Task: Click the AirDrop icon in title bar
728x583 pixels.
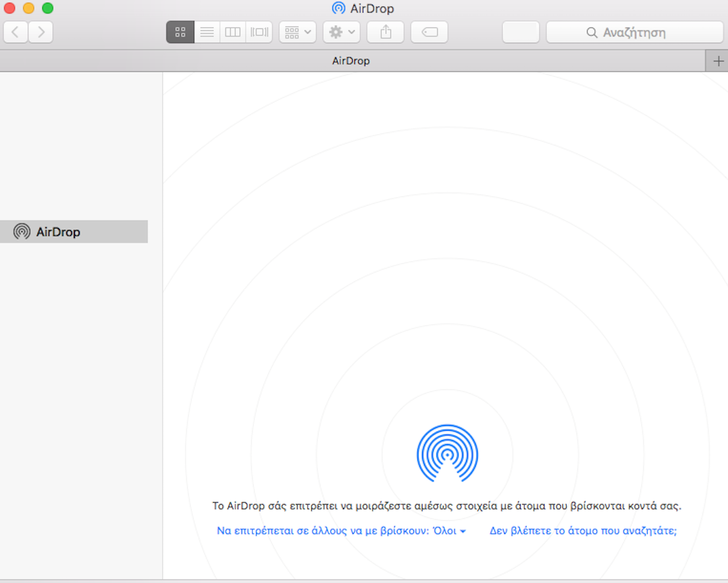Action: 339,9
